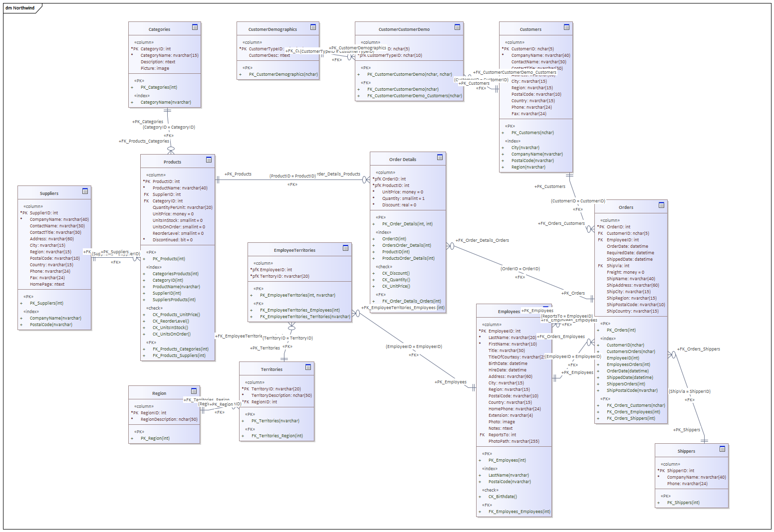Click PK_Customers(nchar) entry

click(532, 133)
